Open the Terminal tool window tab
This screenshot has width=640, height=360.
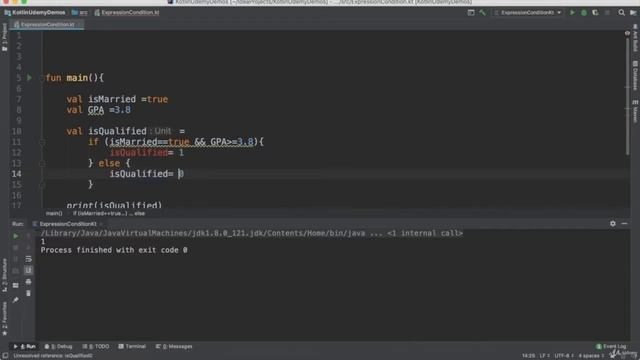[x=132, y=347]
